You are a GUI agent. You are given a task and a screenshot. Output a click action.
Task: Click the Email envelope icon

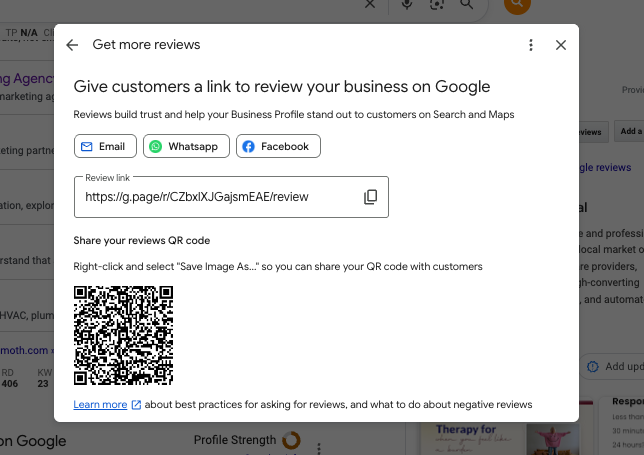tap(87, 147)
